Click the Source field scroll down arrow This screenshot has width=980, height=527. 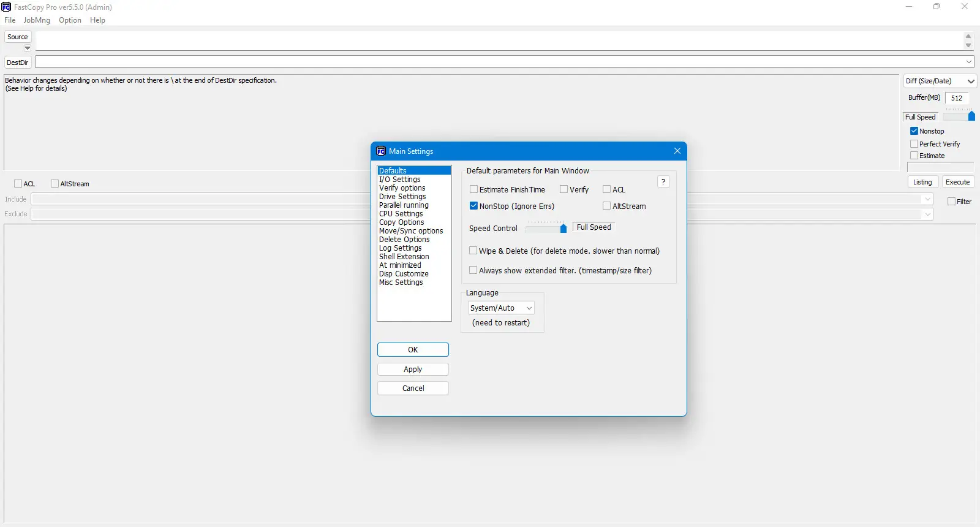coord(968,45)
